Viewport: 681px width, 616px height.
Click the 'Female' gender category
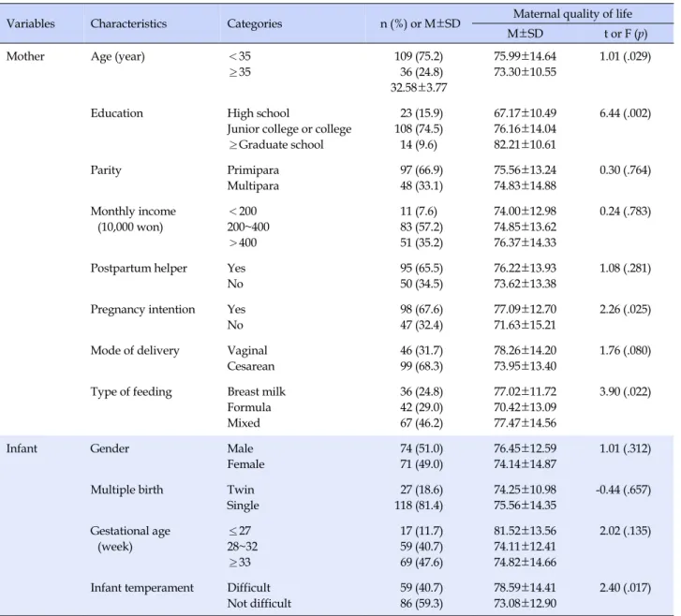(245, 464)
